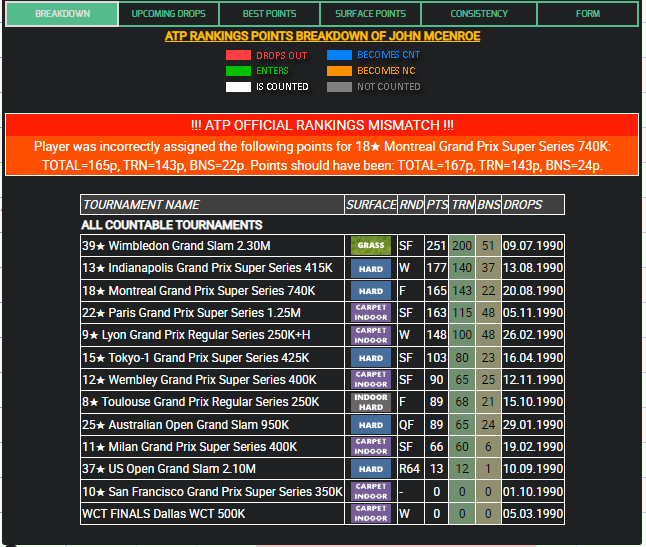Click the Carpet Indoor badge for Lyon
646x547 pixels.
[371, 335]
